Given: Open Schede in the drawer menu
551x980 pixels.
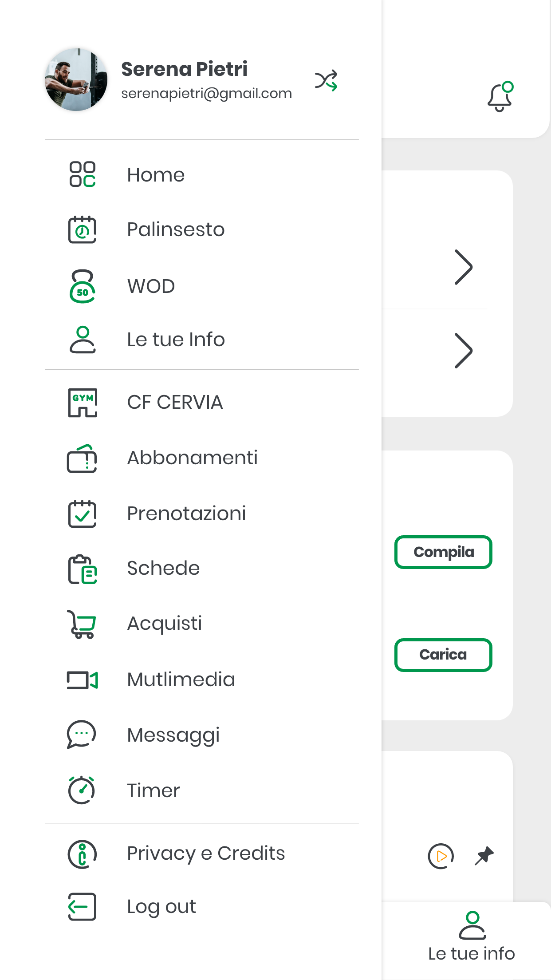Looking at the screenshot, I should 163,568.
